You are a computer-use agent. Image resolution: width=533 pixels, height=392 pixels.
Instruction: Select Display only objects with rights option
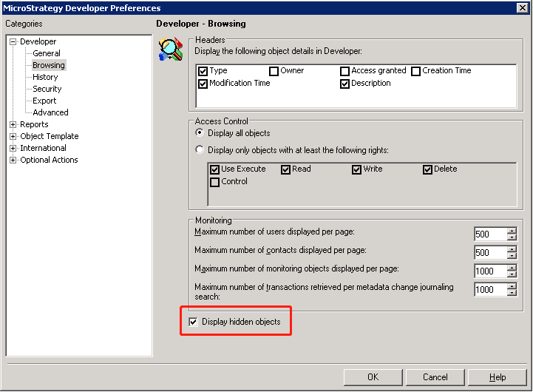pos(200,150)
